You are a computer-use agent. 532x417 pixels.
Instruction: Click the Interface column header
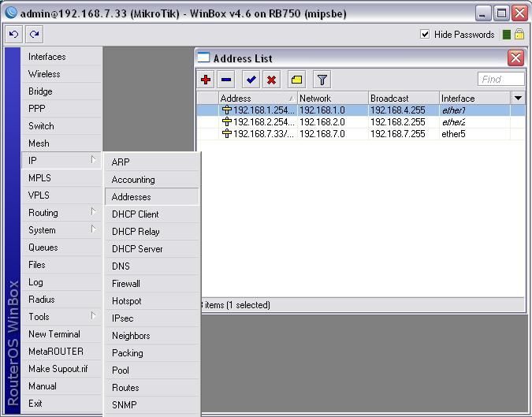(x=475, y=99)
